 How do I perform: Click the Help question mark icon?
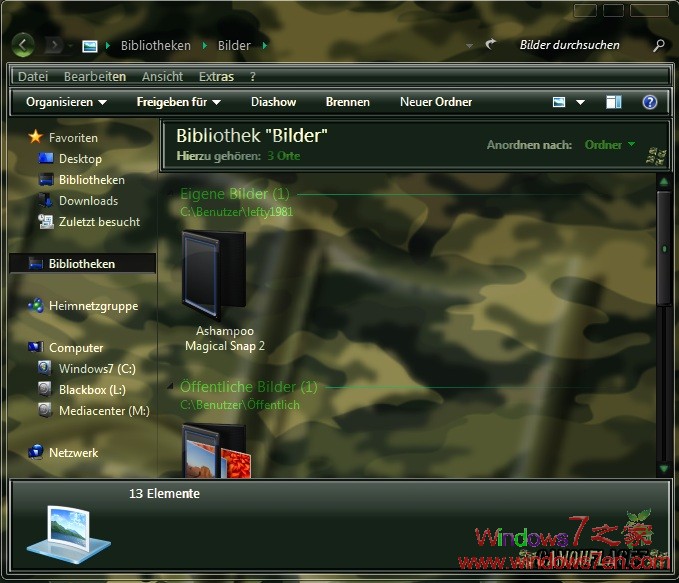649,102
